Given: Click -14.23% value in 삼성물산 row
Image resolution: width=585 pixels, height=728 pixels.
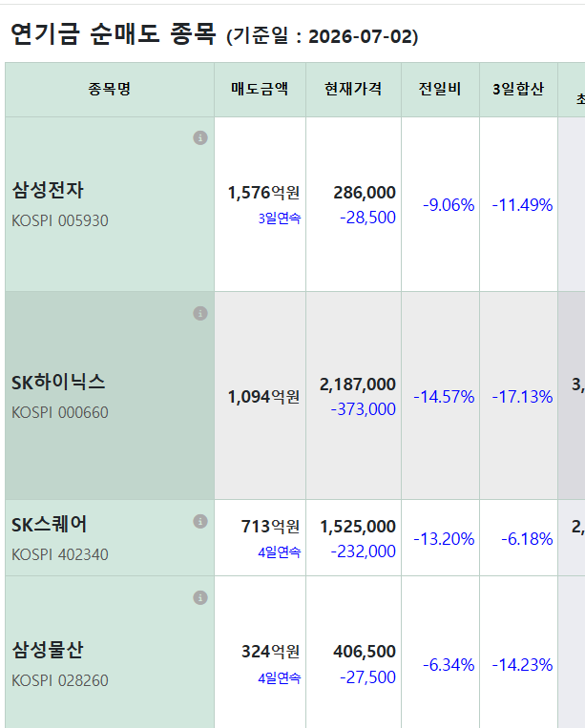Looking at the screenshot, I should point(522,665).
